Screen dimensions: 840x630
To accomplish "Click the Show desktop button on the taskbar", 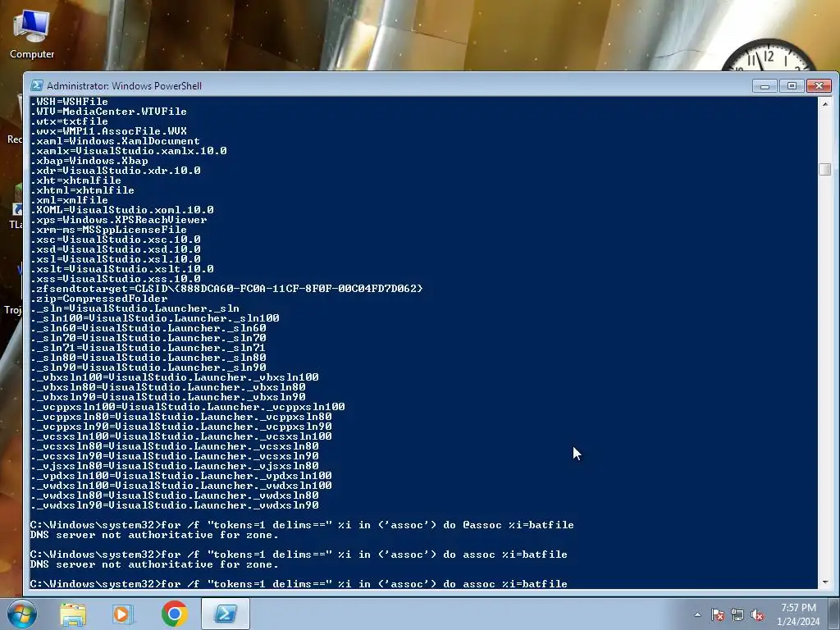I will point(834,614).
